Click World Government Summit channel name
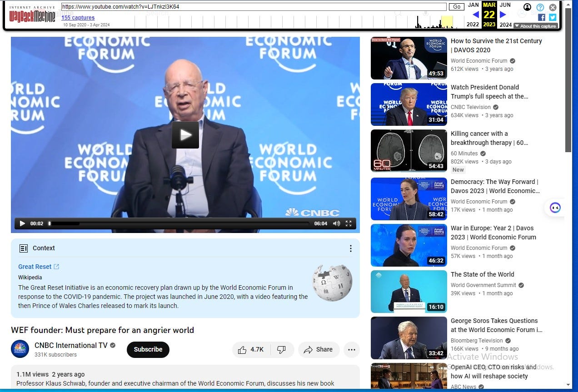 pyautogui.click(x=483, y=285)
